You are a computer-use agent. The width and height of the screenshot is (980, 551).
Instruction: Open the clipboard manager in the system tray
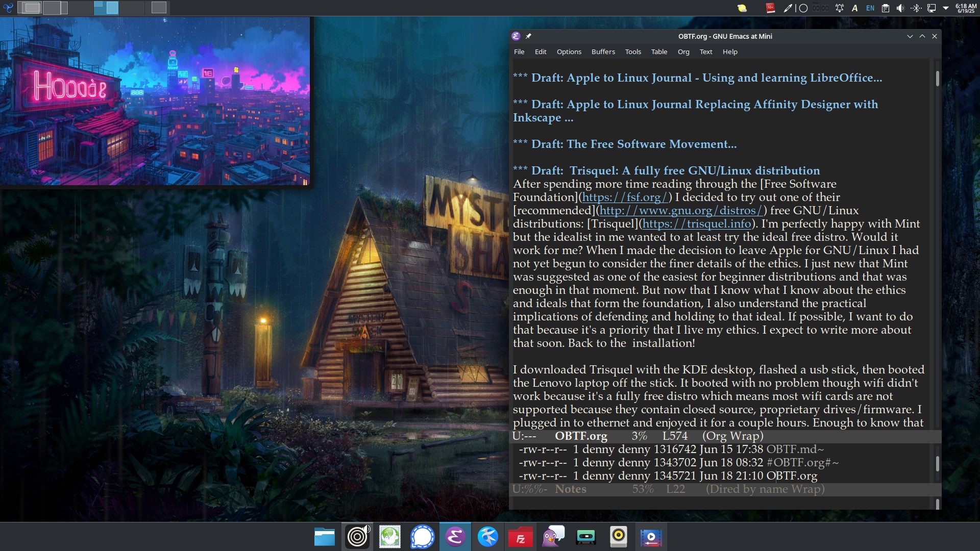point(886,8)
